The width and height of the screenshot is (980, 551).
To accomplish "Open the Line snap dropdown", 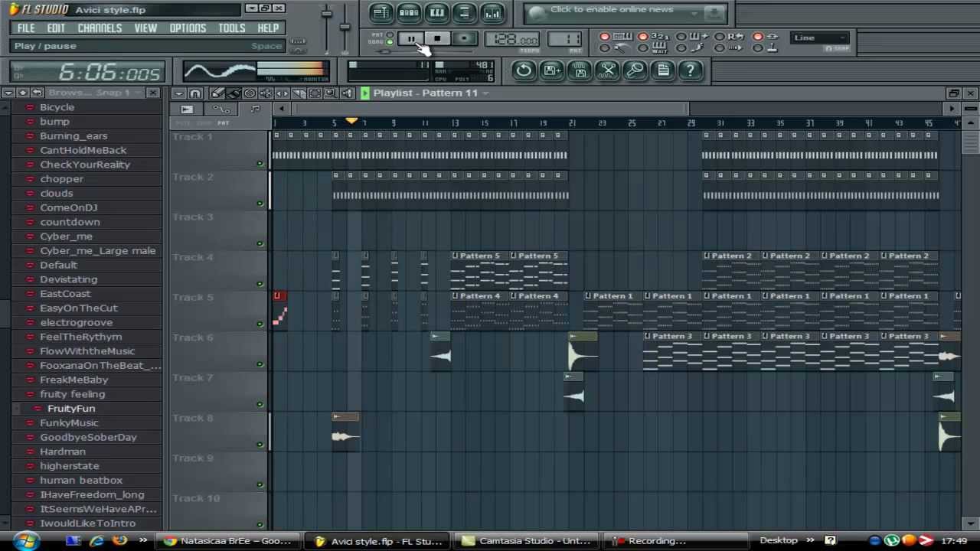I will click(821, 37).
